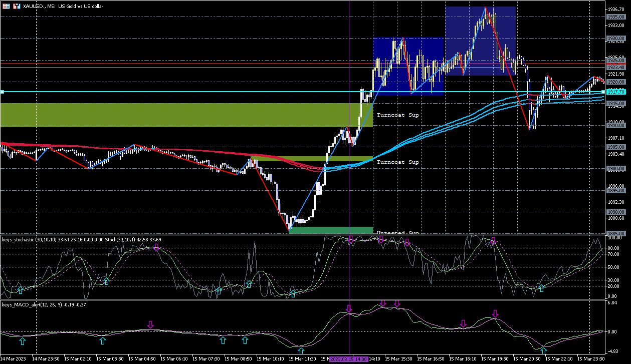The image size is (631, 364).
Task: Open the Depth of Market icon
Action: point(17,7)
